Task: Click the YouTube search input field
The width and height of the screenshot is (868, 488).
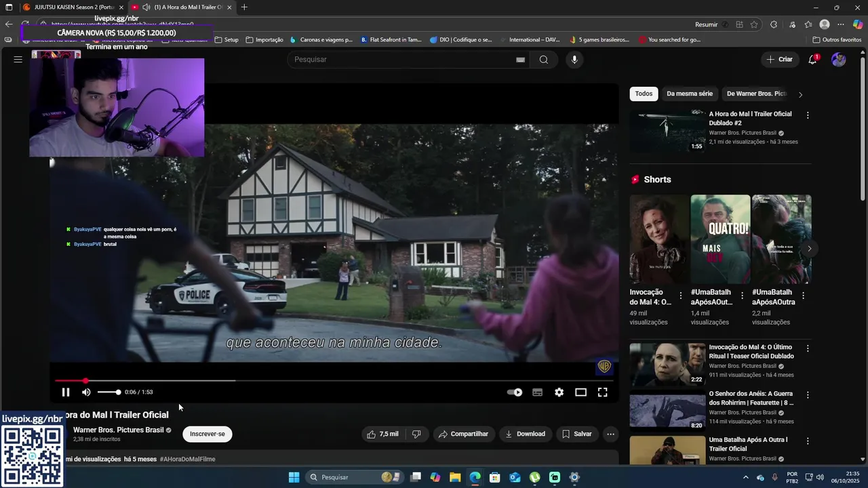Action: (x=403, y=60)
